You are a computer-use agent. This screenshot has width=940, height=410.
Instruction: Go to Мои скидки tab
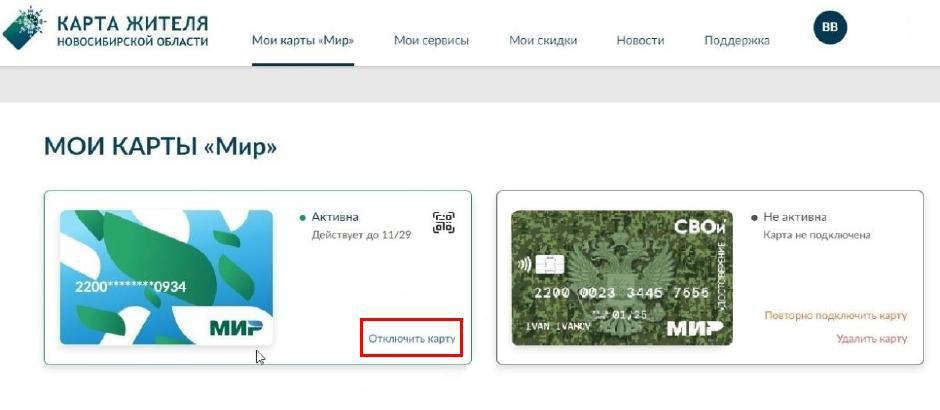[543, 41]
